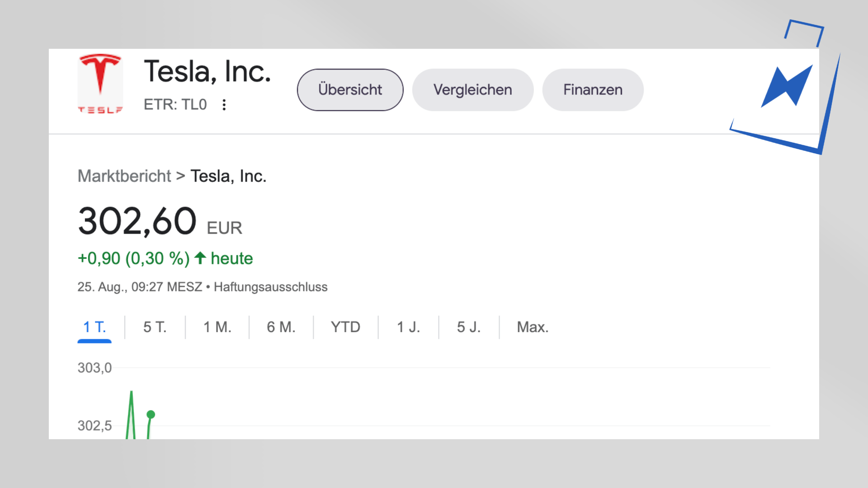Show the Max. chart range
Screen dimensions: 868x488
[533, 327]
